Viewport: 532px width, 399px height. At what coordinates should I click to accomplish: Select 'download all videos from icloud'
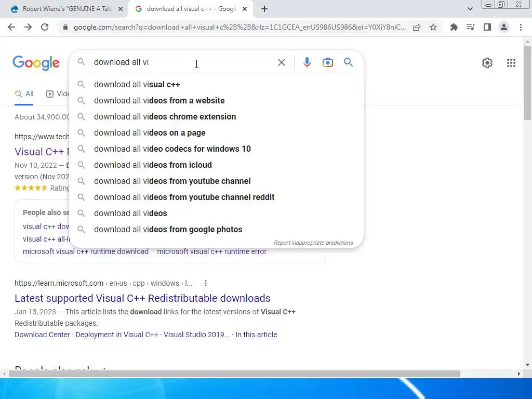[216, 165]
